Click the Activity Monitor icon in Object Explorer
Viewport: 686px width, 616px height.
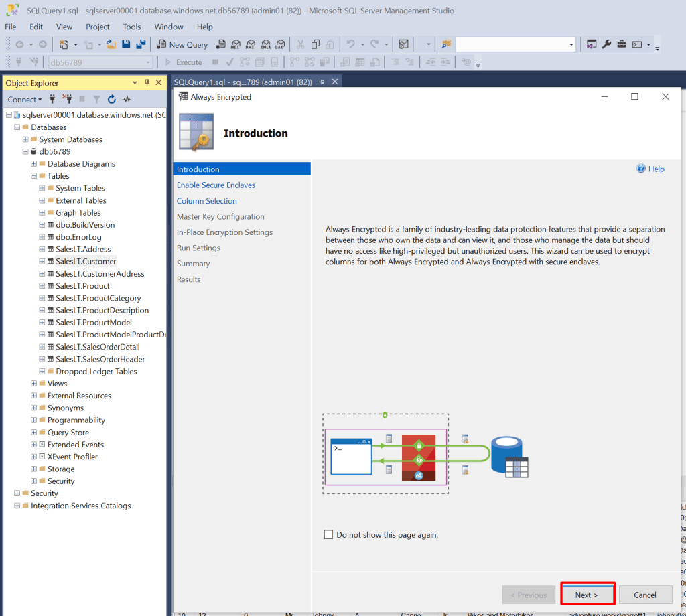click(127, 99)
